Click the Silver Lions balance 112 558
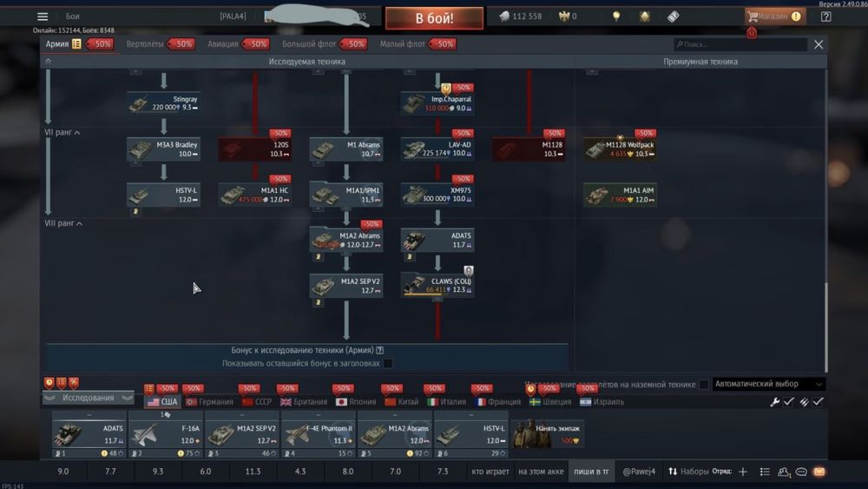868x489 pixels. [520, 17]
